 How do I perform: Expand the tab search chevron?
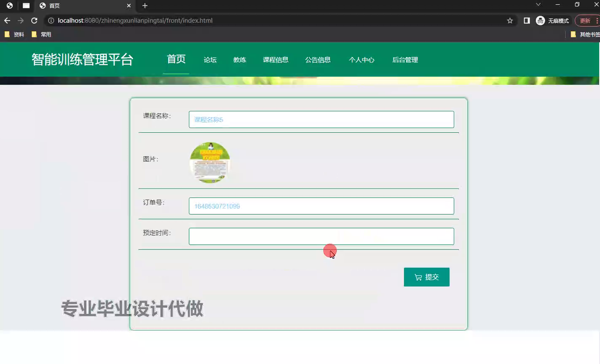(538, 5)
